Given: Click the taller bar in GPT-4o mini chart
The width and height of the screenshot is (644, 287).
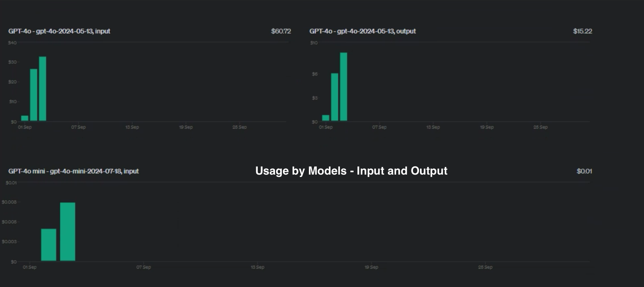Looking at the screenshot, I should [x=68, y=231].
